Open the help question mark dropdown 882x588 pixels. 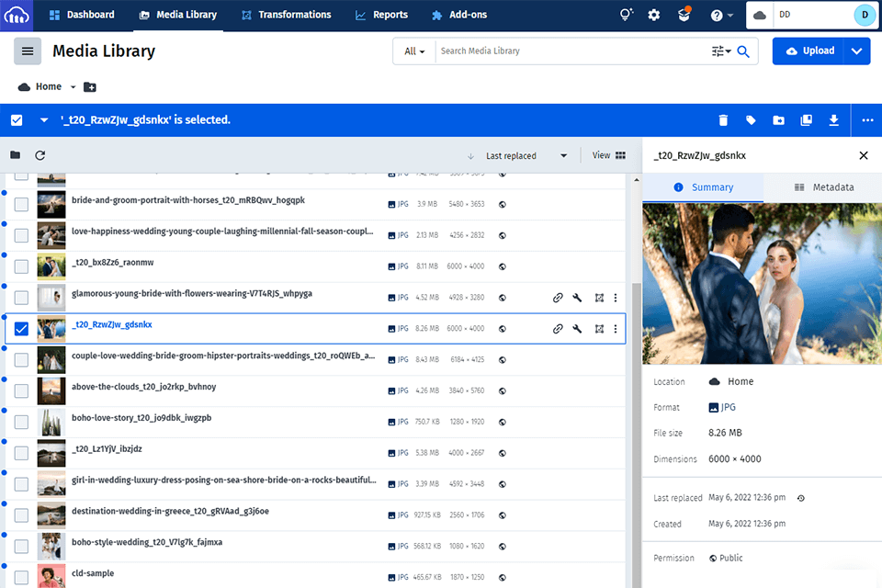click(x=722, y=16)
